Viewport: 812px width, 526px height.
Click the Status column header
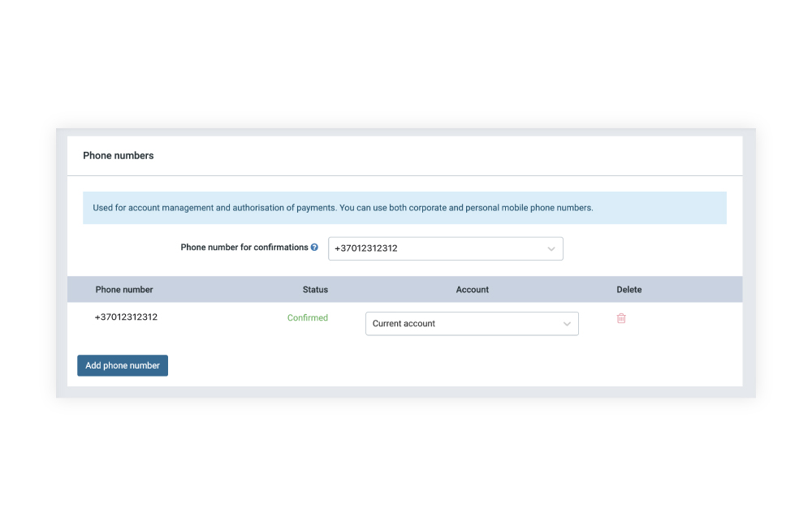315,290
